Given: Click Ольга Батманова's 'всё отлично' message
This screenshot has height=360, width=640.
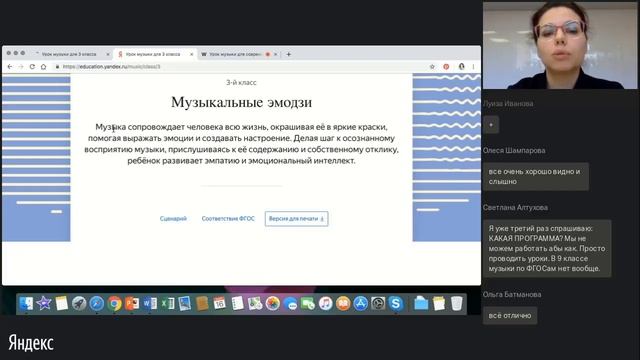Looking at the screenshot, I should 510,316.
